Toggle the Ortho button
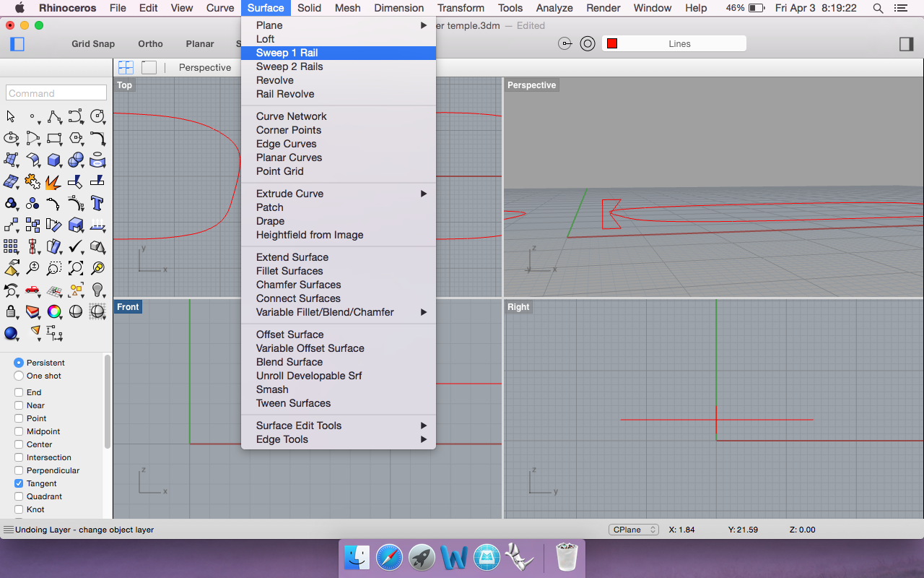 click(151, 44)
